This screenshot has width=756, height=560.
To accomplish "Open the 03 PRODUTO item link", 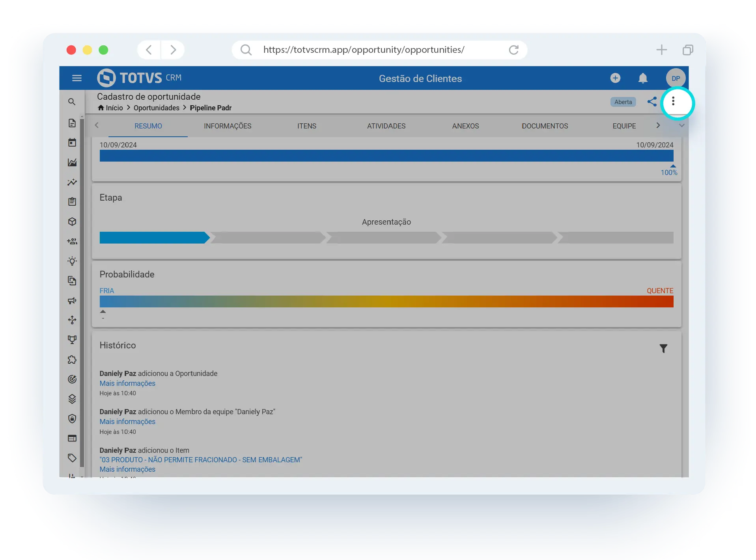I will (201, 460).
